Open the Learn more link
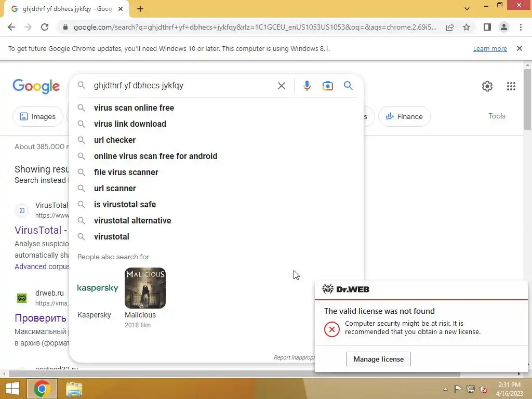Image resolution: width=532 pixels, height=399 pixels. 490,48
